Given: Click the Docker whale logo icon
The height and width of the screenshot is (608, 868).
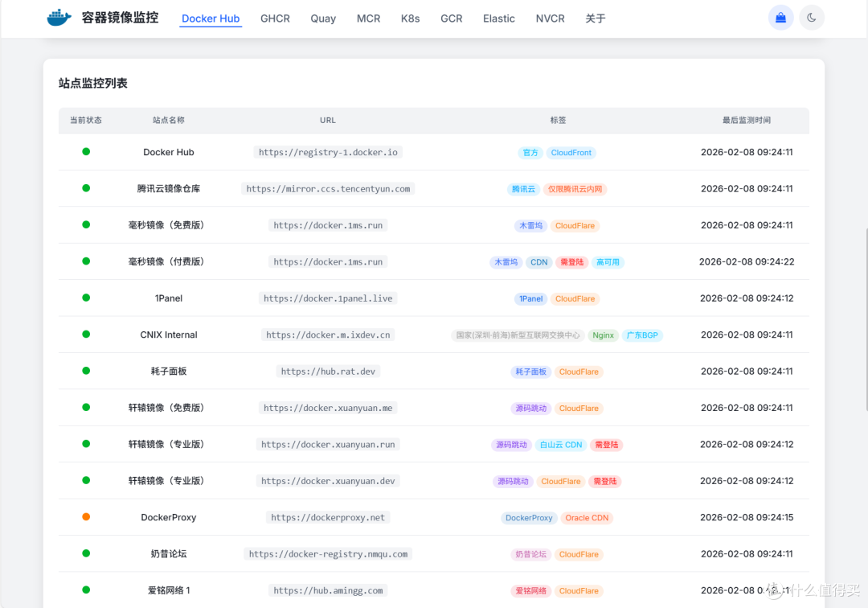Looking at the screenshot, I should [x=59, y=18].
